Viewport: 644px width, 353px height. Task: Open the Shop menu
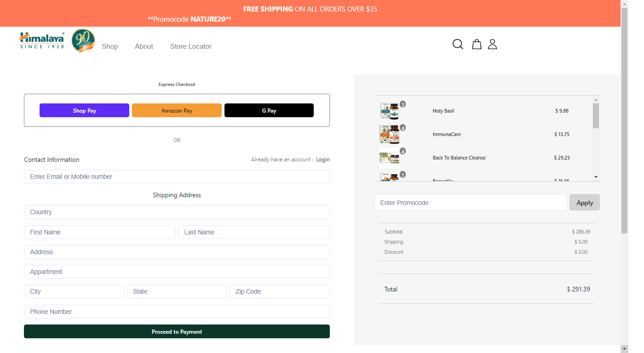110,46
